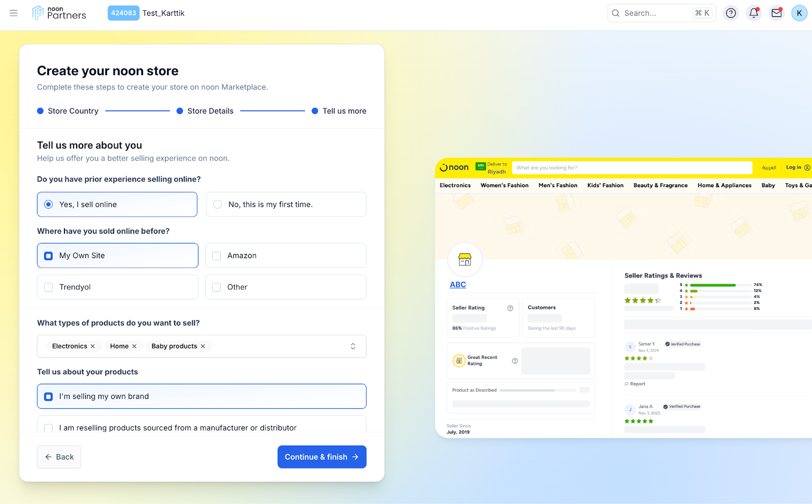Open the hamburger navigation menu
The image size is (812, 504).
pyautogui.click(x=14, y=13)
